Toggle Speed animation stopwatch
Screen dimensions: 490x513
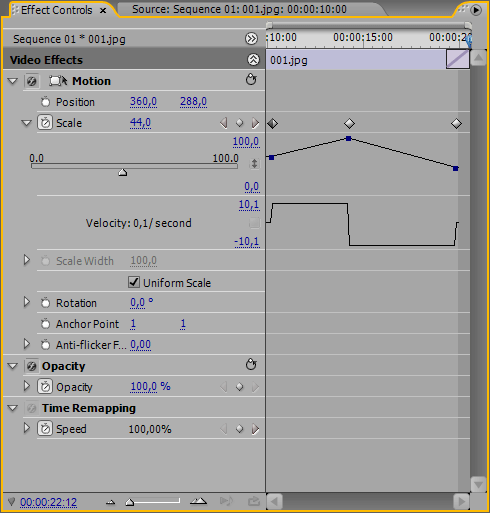[45, 429]
